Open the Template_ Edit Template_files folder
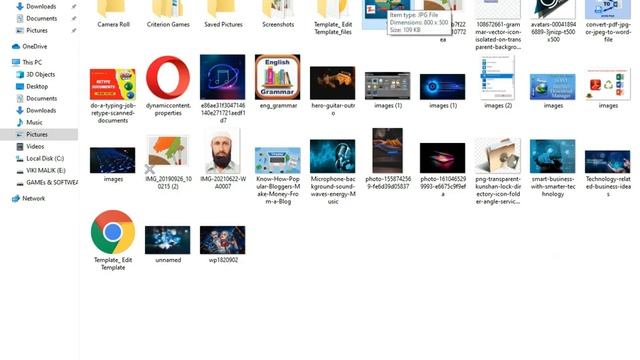 333,18
